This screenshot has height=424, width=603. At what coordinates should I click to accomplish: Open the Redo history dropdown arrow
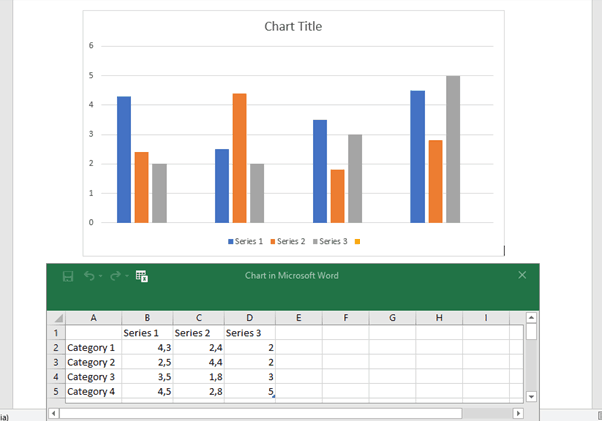click(127, 277)
